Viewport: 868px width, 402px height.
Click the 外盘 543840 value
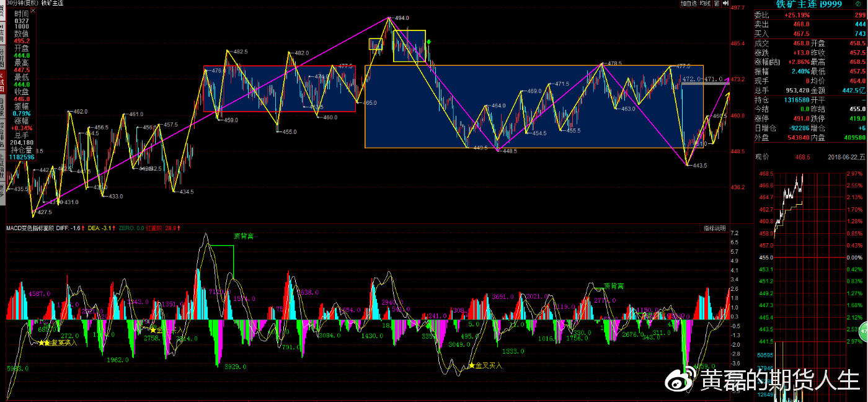click(x=798, y=136)
